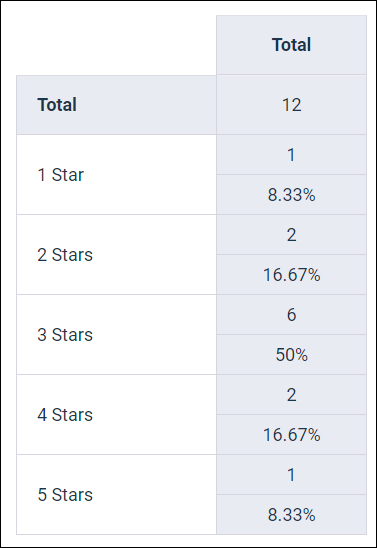Click the bold Total text in header row

tap(291, 45)
